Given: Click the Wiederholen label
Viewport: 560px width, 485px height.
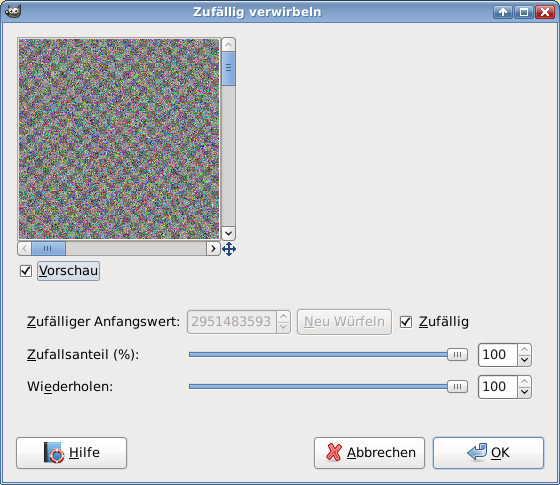Looking at the screenshot, I should (x=70, y=386).
